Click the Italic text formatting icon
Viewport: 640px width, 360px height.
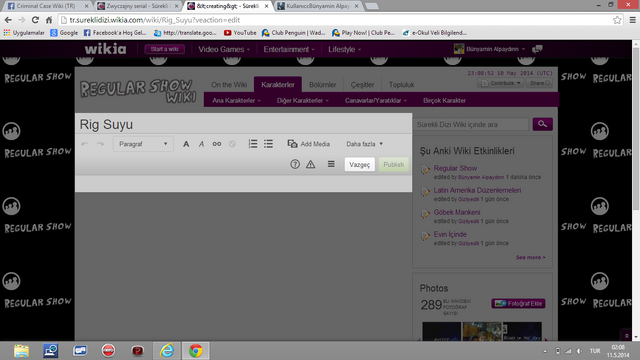pos(201,144)
